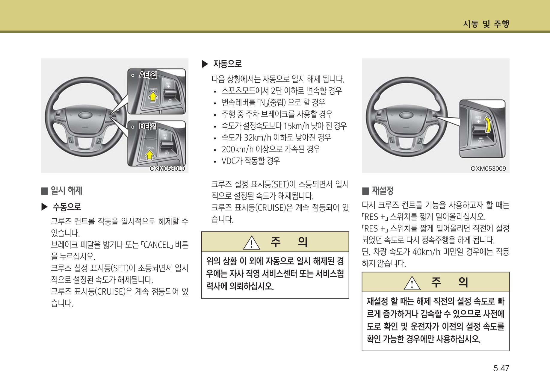Click the label A타입
This screenshot has height=392, width=550.
[148, 75]
